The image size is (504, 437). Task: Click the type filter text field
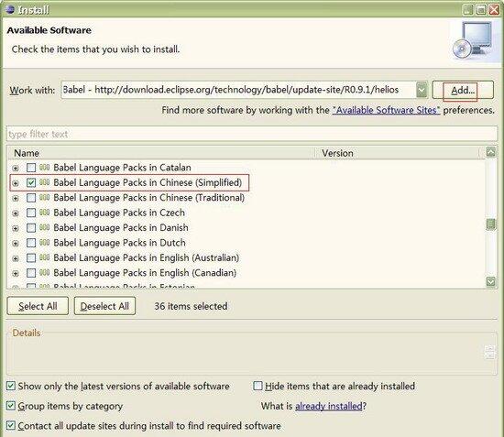pyautogui.click(x=252, y=134)
